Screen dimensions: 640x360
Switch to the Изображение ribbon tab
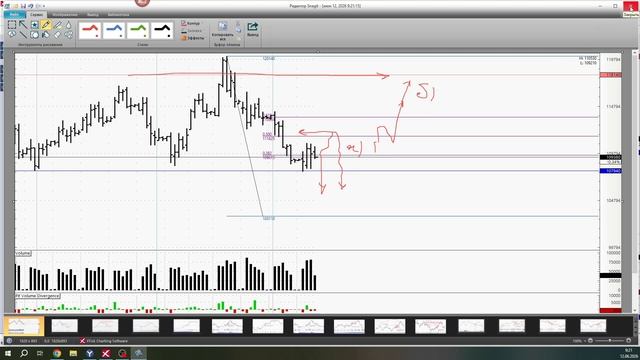click(64, 15)
